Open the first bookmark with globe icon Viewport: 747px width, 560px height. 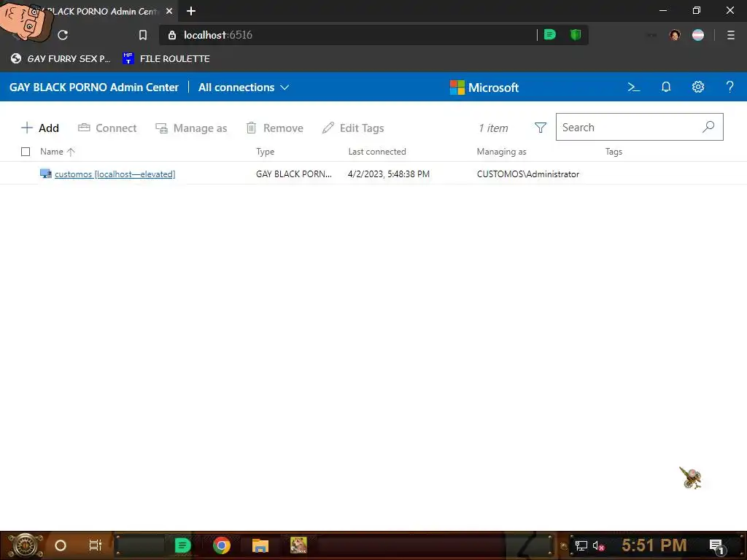(61, 58)
